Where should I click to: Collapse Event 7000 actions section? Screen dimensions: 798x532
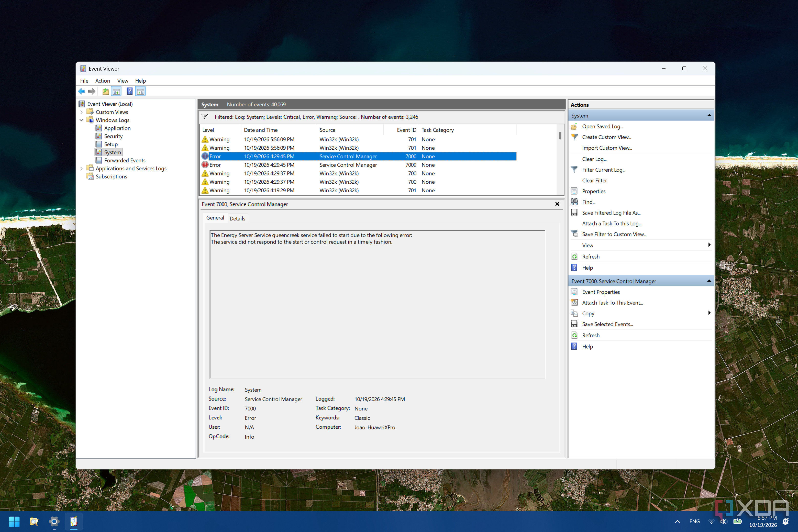[x=709, y=281]
